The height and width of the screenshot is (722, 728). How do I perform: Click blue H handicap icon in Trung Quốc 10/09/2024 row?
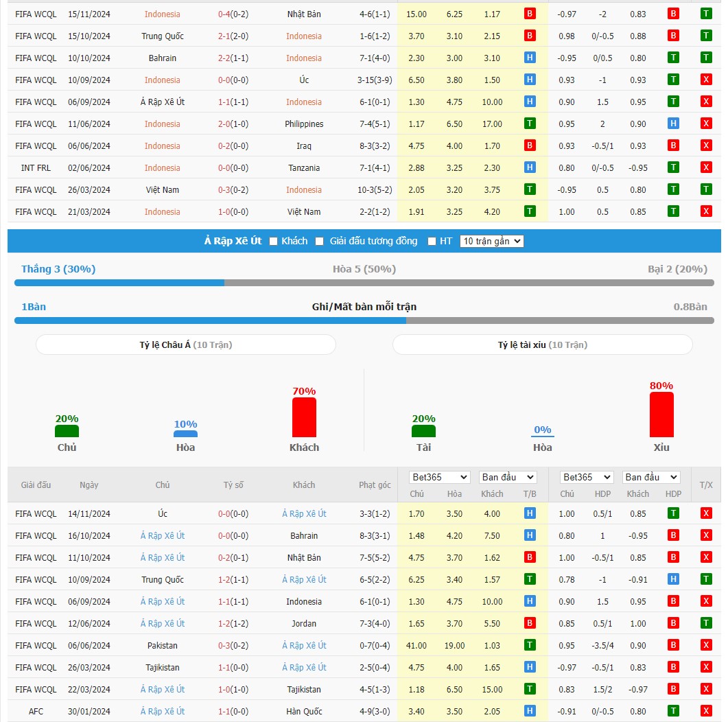[673, 579]
